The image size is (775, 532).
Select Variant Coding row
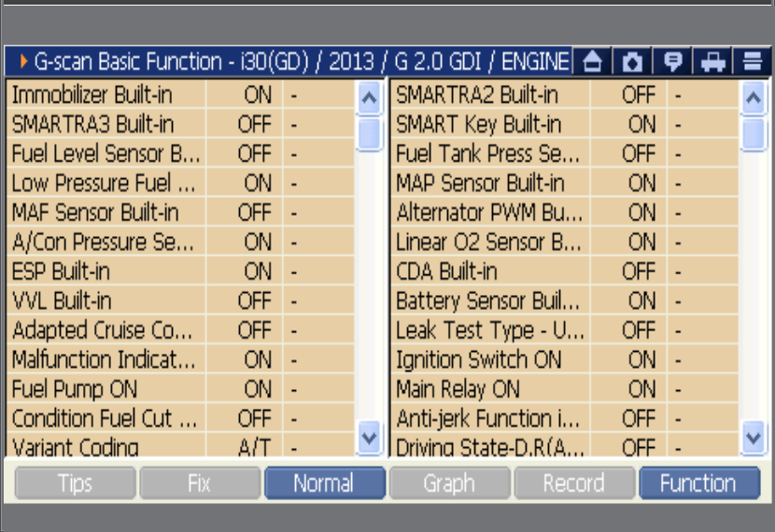pyautogui.click(x=180, y=445)
